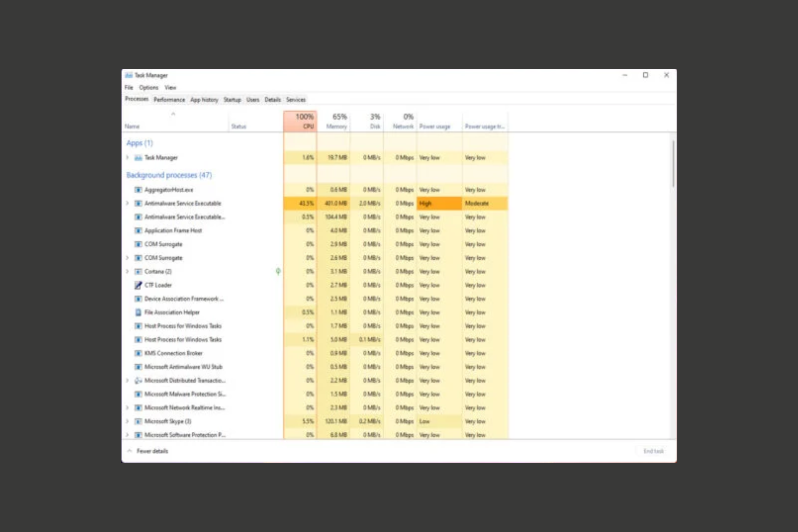The image size is (798, 532).
Task: Switch to the App history tab
Action: (x=204, y=100)
